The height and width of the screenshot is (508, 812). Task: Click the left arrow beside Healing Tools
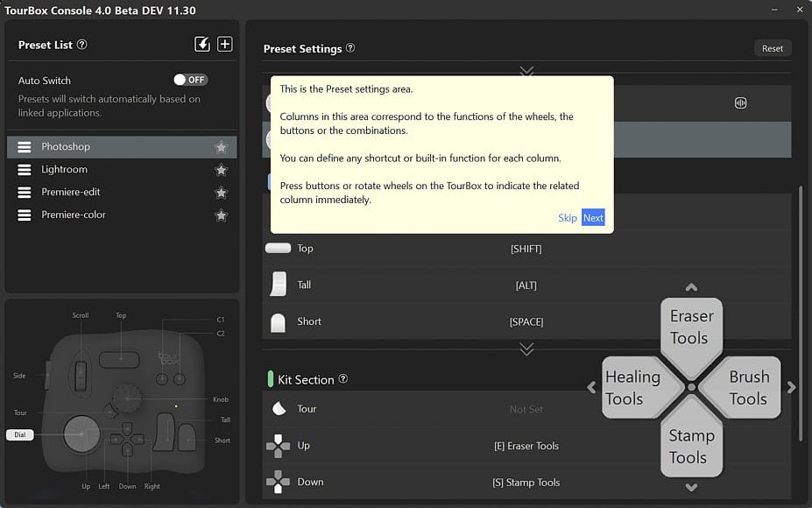pyautogui.click(x=591, y=387)
